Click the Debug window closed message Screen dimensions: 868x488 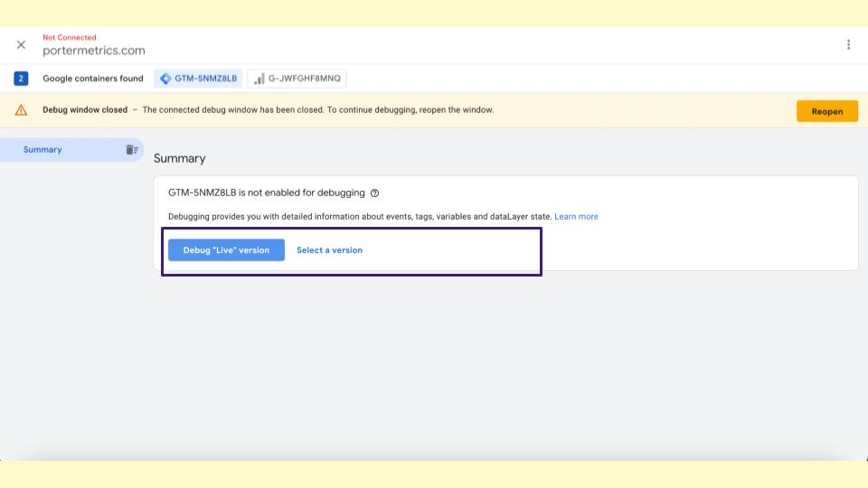(268, 110)
